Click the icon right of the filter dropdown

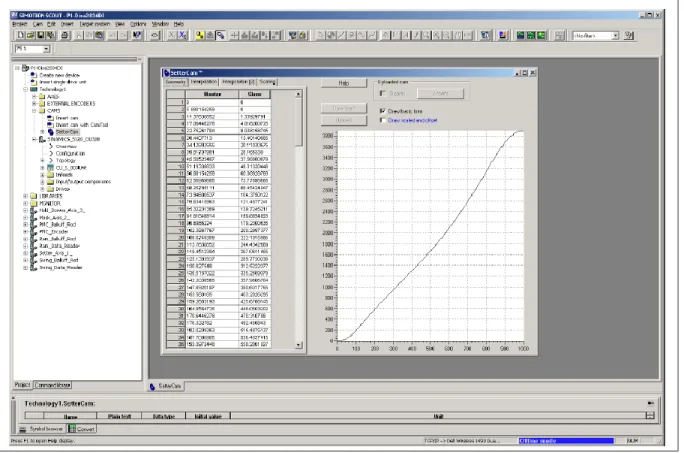tap(629, 35)
